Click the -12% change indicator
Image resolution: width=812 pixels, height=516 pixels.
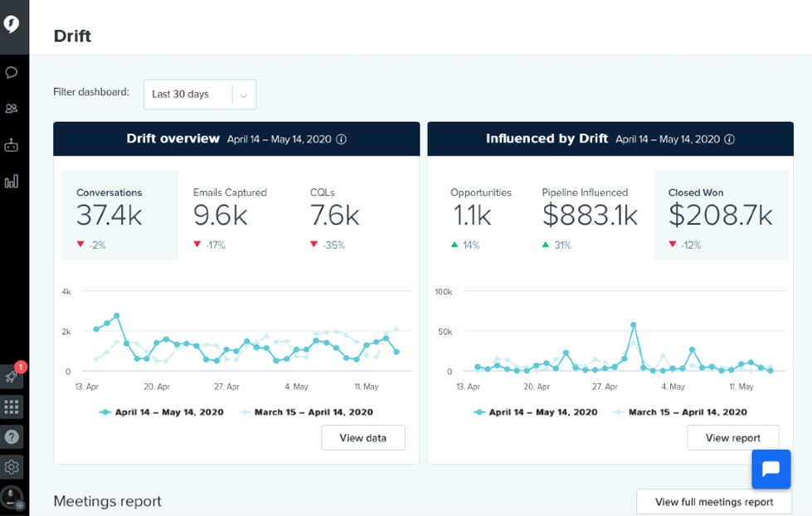684,245
